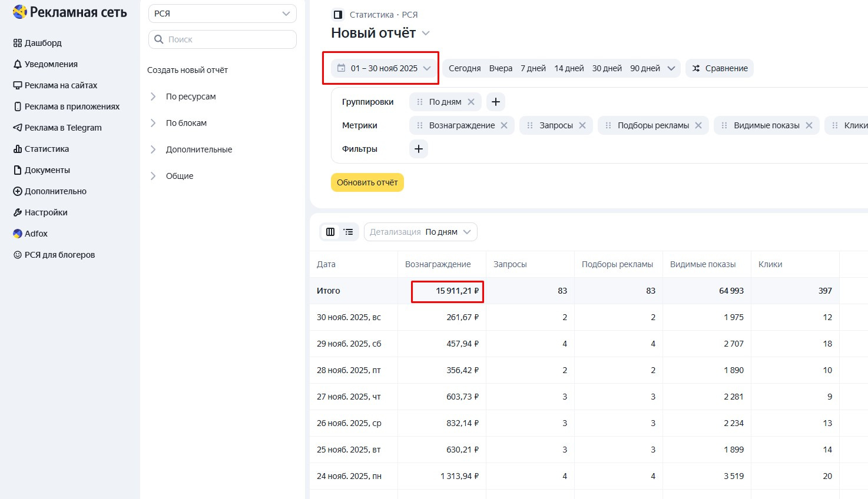Add a filter using the Фильтры plus button

click(419, 149)
